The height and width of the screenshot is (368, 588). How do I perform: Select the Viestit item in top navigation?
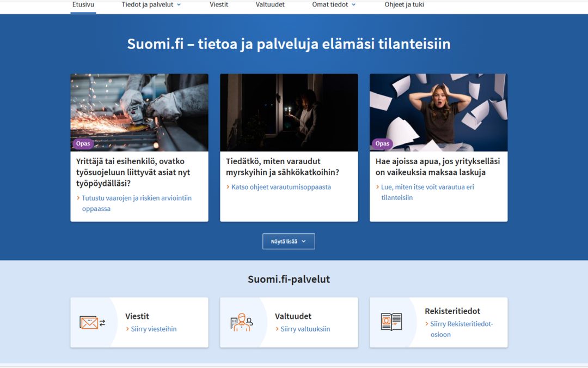click(219, 4)
